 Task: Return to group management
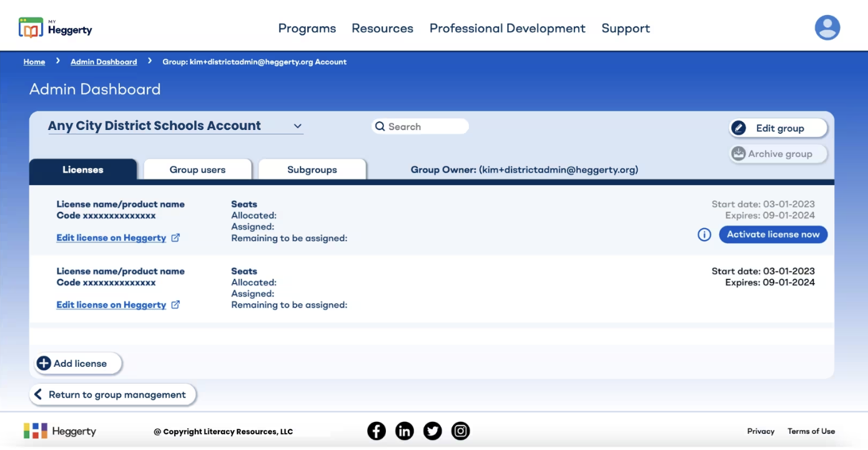112,394
